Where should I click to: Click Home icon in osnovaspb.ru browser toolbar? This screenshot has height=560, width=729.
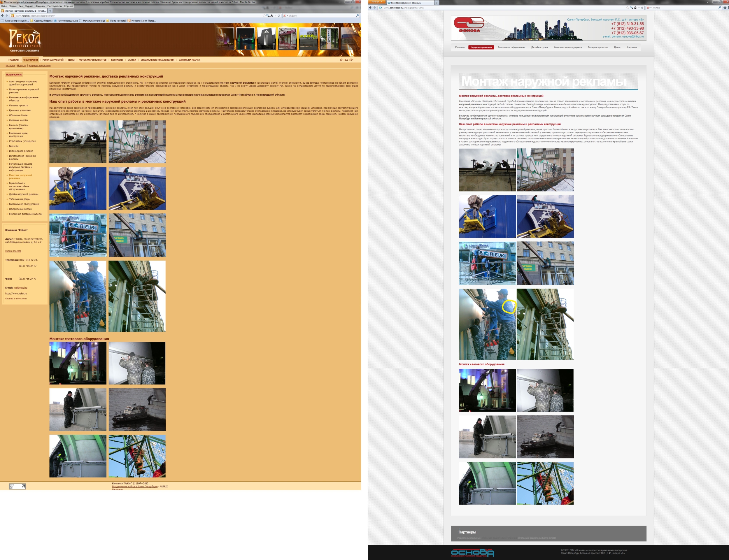(x=725, y=8)
